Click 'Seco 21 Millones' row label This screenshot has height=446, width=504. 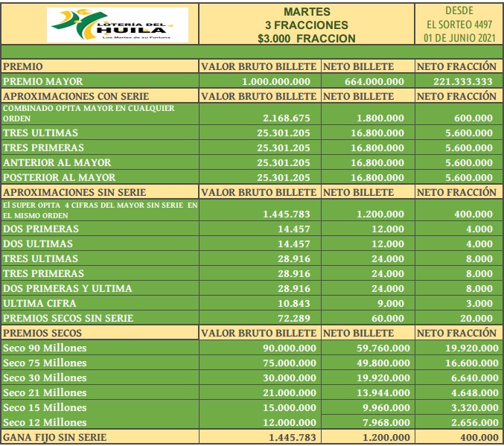[45, 392]
